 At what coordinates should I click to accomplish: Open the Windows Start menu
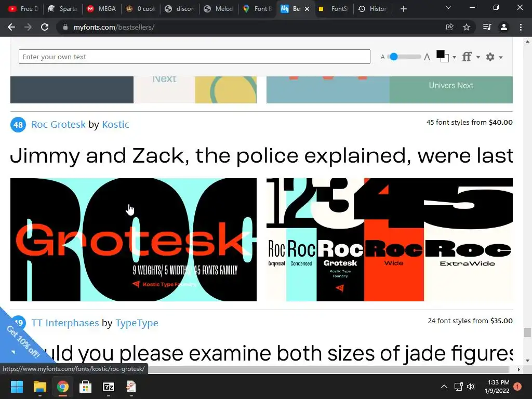17,387
